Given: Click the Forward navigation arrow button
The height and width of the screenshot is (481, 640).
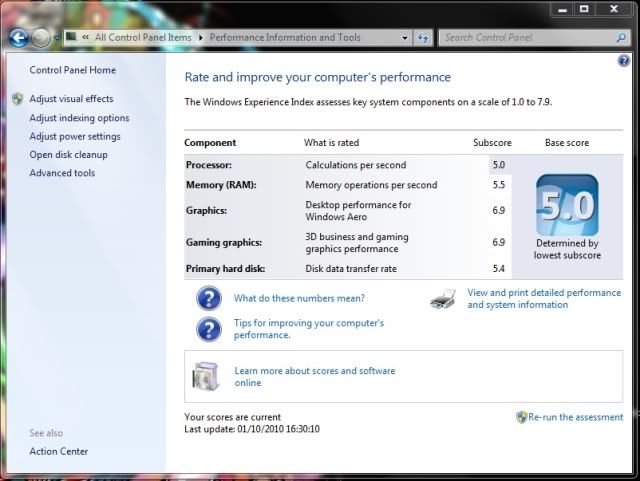Looking at the screenshot, I should pos(41,38).
